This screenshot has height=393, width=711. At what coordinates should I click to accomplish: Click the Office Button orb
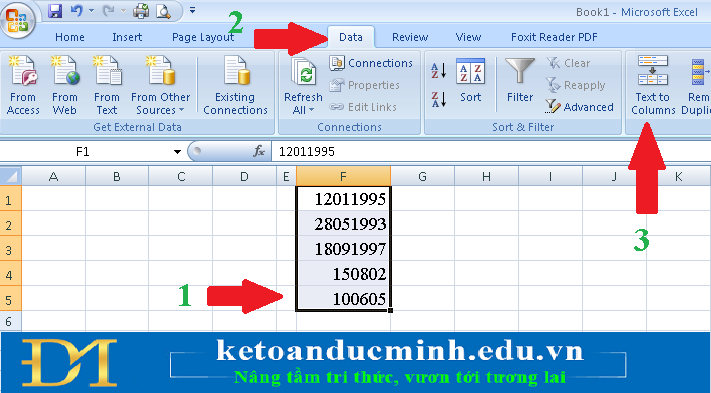point(17,20)
